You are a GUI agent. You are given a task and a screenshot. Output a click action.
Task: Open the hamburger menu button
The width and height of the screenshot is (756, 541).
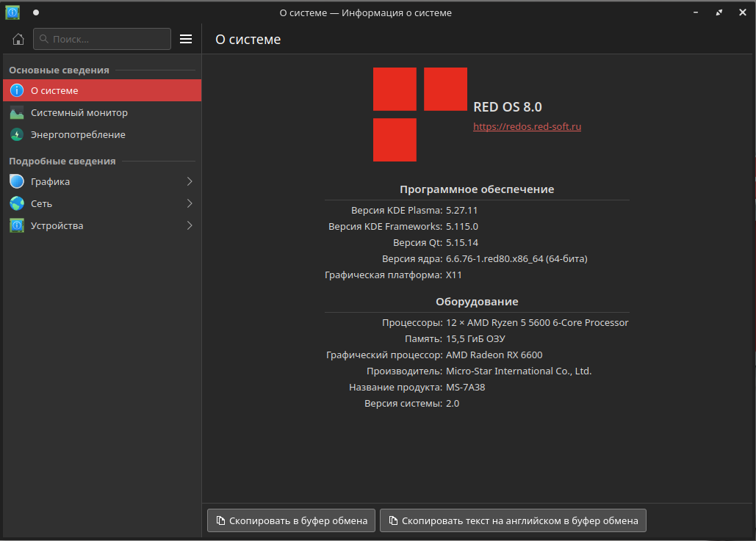[x=186, y=39]
